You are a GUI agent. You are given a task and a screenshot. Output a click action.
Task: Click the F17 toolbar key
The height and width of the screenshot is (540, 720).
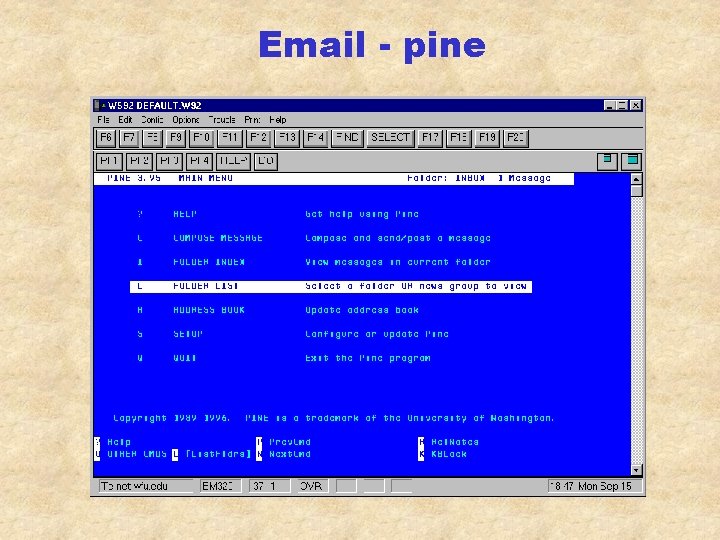coord(430,138)
